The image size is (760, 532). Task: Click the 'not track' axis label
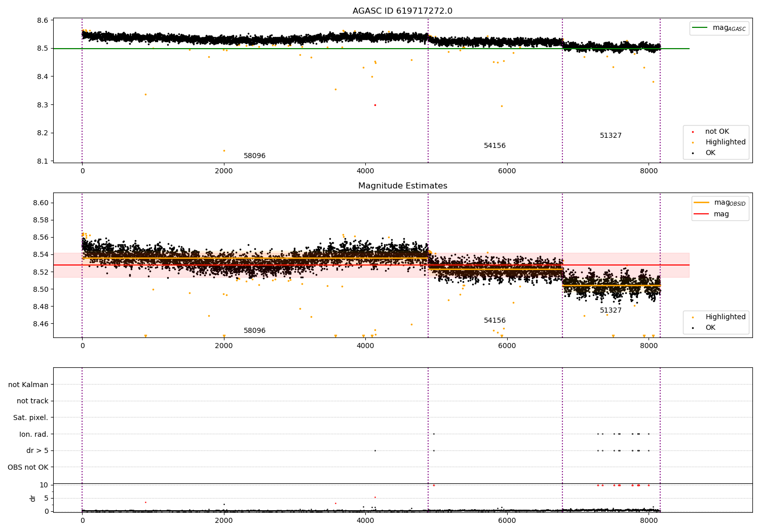(x=32, y=401)
